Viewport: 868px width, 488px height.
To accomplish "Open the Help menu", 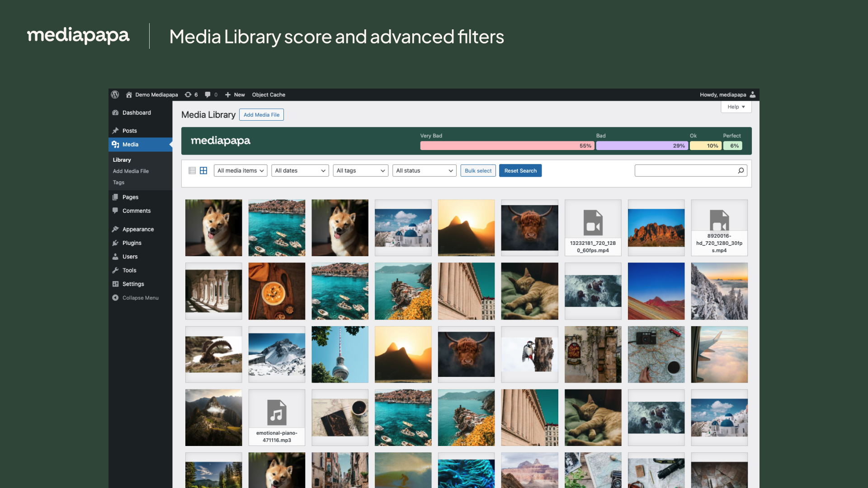I will 736,107.
